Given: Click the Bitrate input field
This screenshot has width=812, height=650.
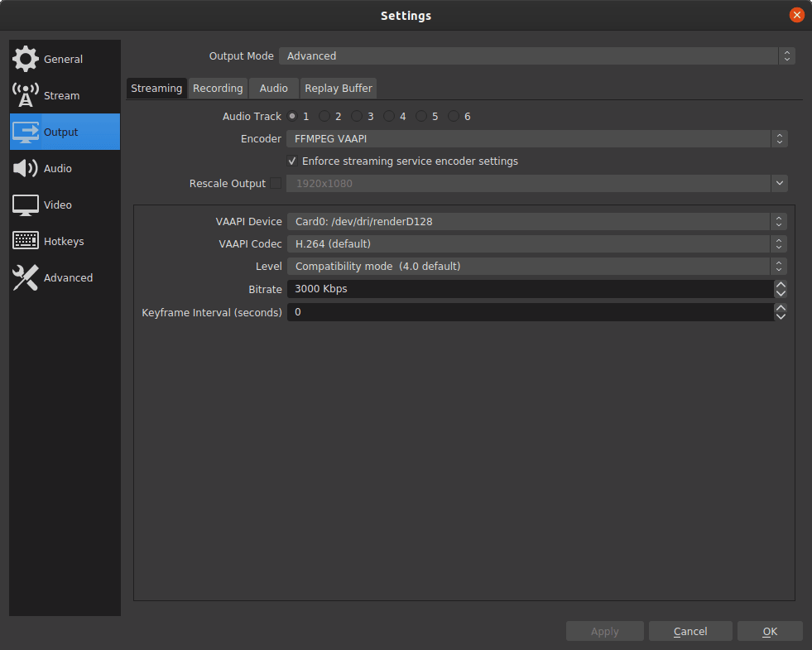Looking at the screenshot, I should (x=531, y=289).
